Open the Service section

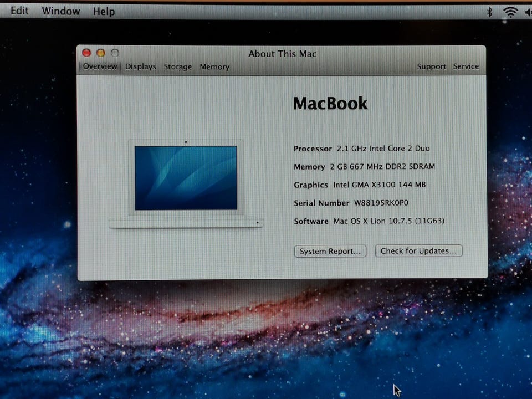tap(466, 66)
